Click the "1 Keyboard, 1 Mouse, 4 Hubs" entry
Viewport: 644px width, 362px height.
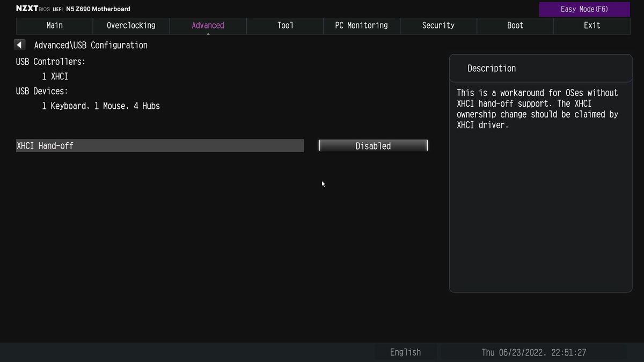[101, 106]
